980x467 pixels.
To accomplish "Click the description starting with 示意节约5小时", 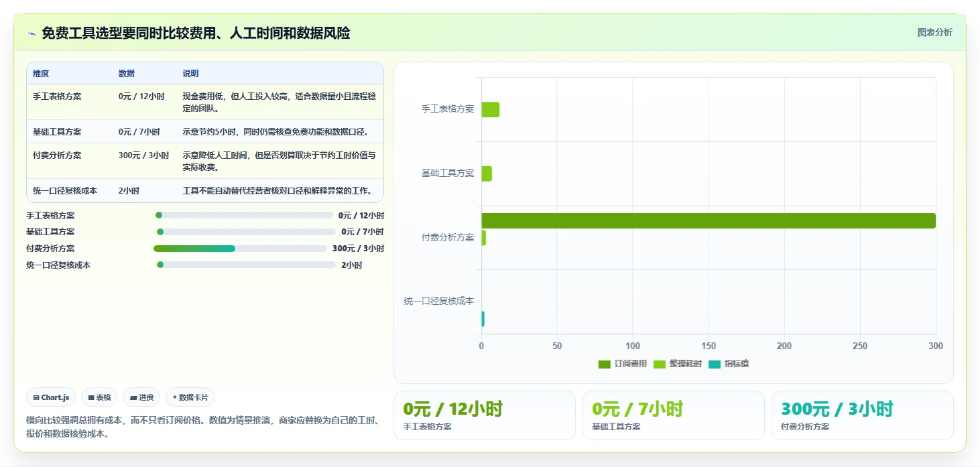I will [x=275, y=132].
